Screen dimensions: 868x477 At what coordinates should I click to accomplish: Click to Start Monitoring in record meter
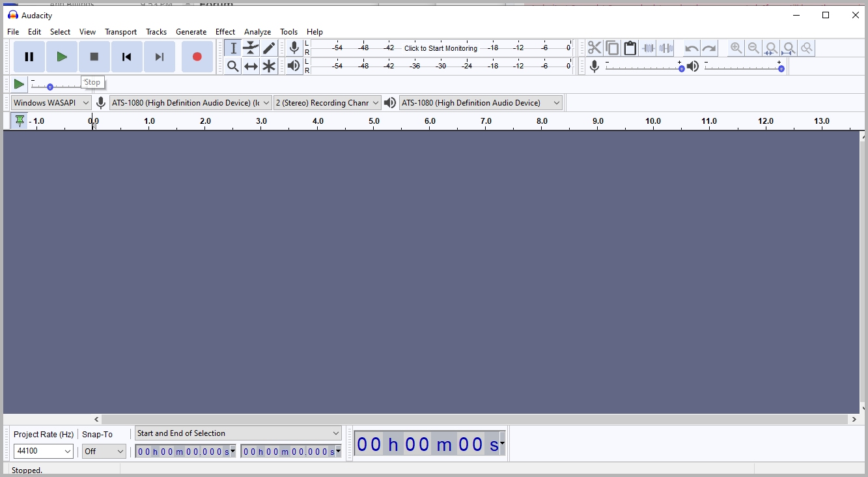(441, 48)
